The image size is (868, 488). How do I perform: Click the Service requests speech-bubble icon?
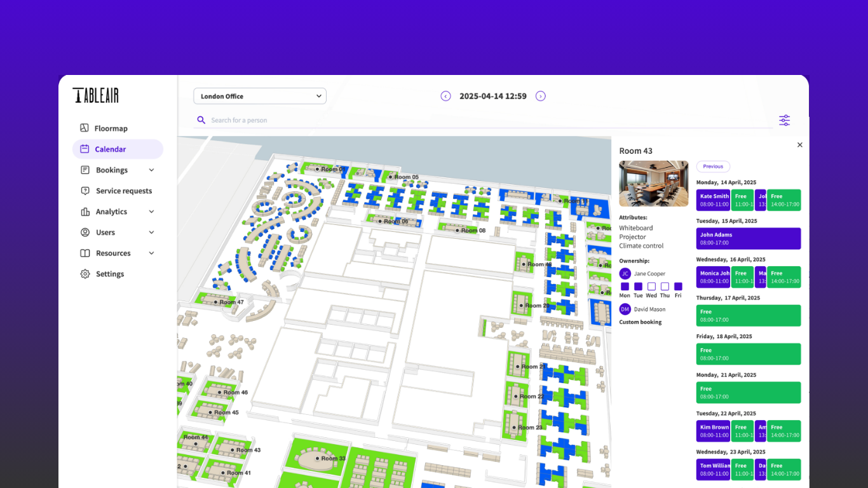pyautogui.click(x=85, y=191)
